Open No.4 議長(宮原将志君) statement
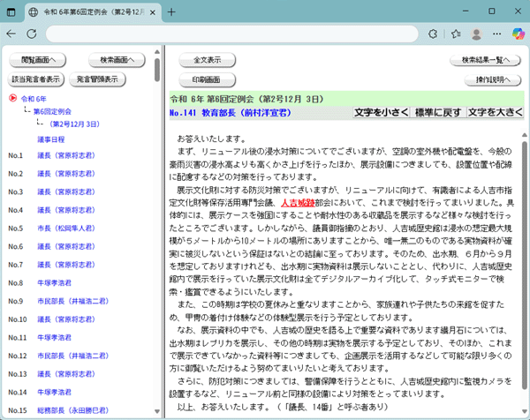 66,210
